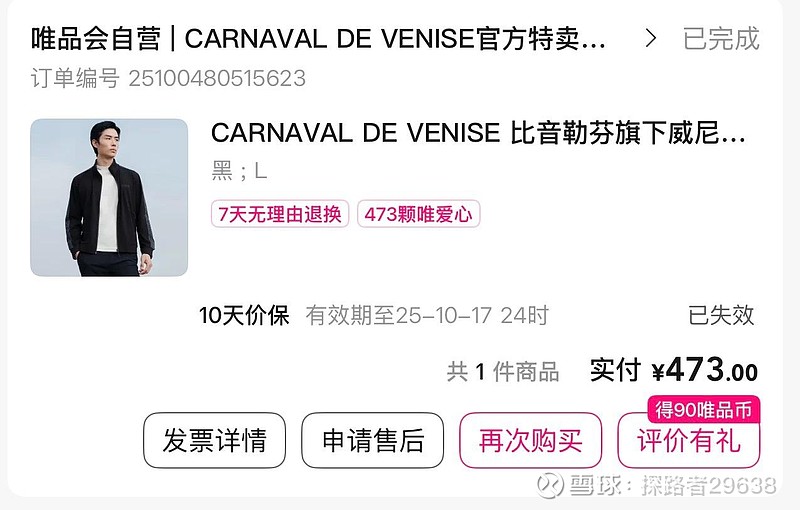
Task: Click the 申请售后 button
Action: [372, 441]
